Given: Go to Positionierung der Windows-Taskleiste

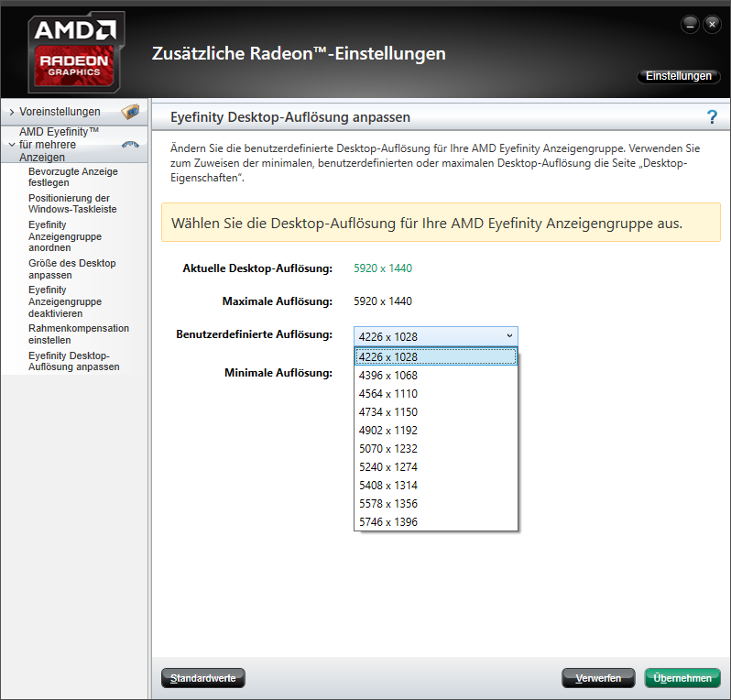Looking at the screenshot, I should click(72, 203).
